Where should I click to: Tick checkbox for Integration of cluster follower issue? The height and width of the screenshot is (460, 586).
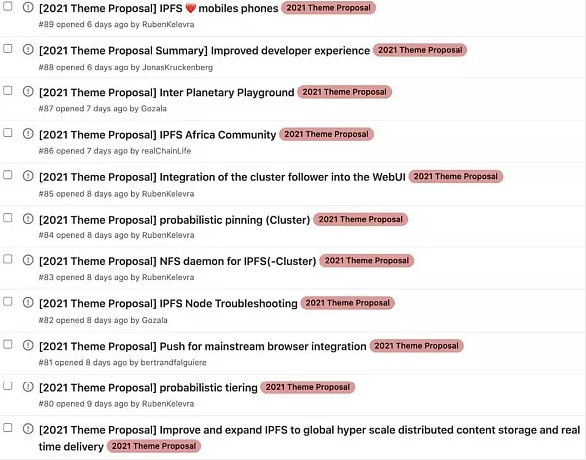pos(7,175)
